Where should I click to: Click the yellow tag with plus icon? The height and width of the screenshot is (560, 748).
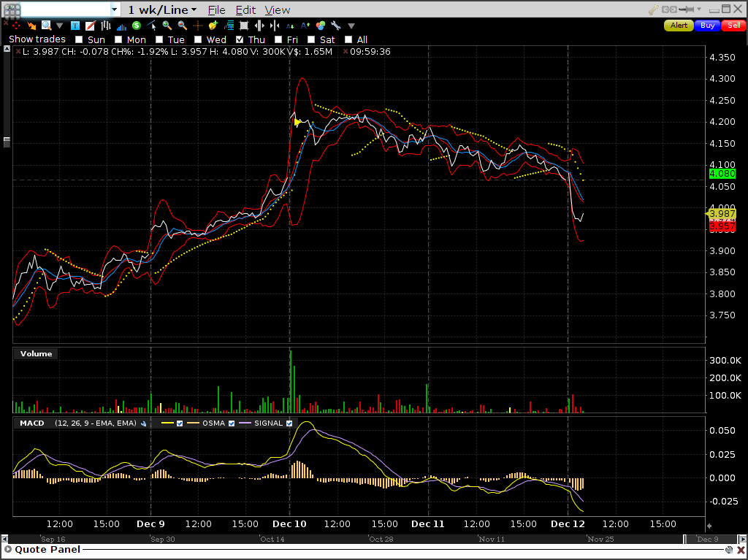click(x=213, y=26)
